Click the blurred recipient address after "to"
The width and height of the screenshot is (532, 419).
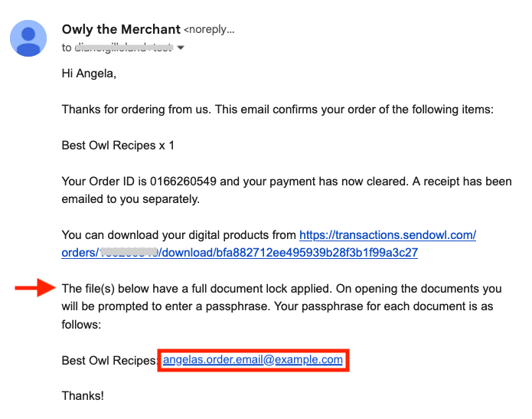(123, 47)
